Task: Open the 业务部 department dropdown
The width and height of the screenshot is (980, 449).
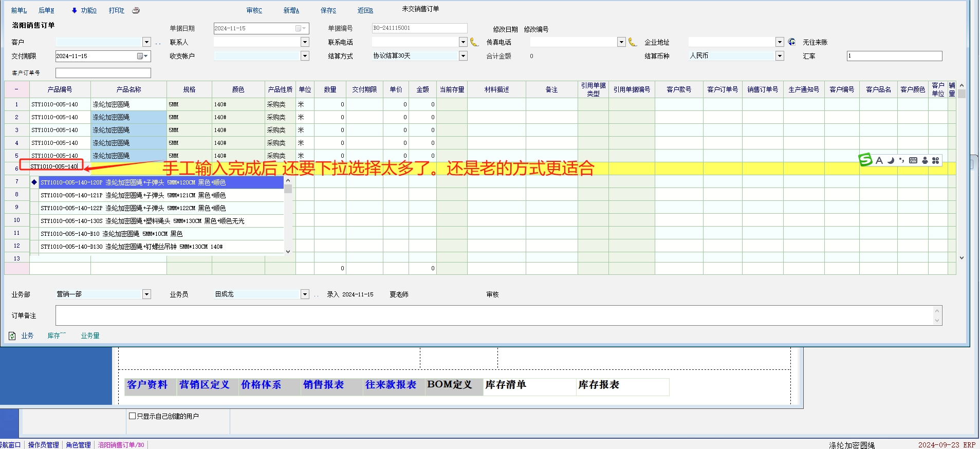Action: (146, 294)
